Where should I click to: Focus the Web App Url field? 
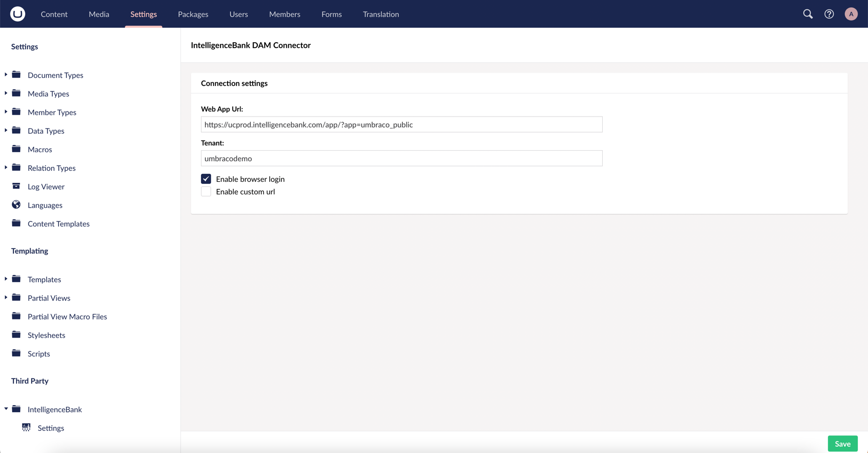tap(401, 125)
